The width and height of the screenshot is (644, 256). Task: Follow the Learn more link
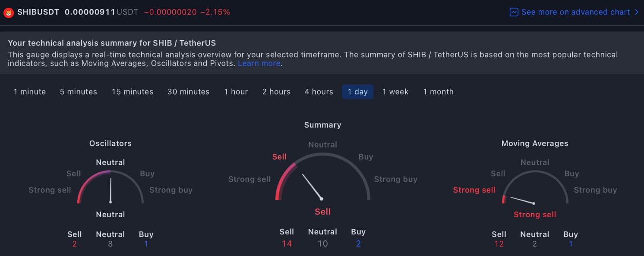[259, 63]
